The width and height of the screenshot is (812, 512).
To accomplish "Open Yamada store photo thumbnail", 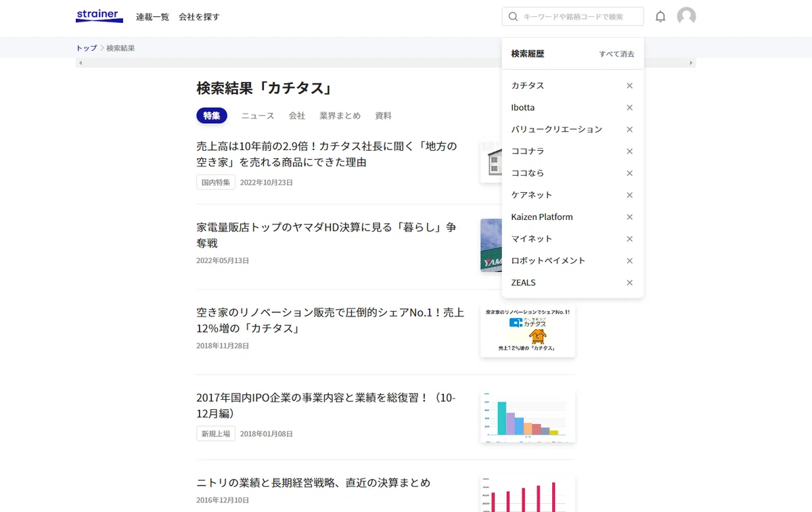I will [x=491, y=246].
